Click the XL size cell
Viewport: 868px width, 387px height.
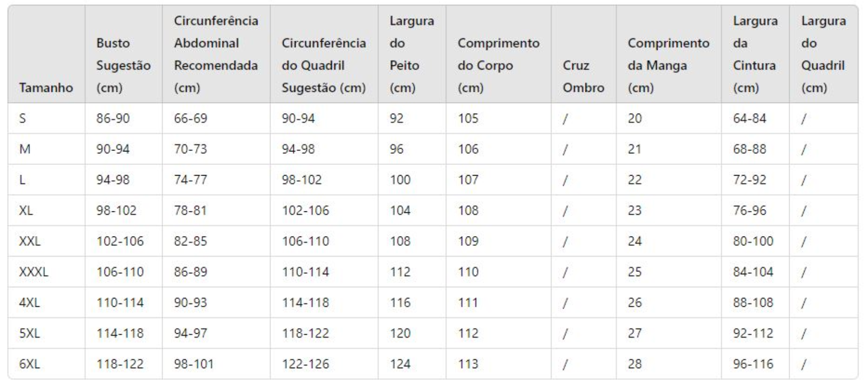(26, 210)
